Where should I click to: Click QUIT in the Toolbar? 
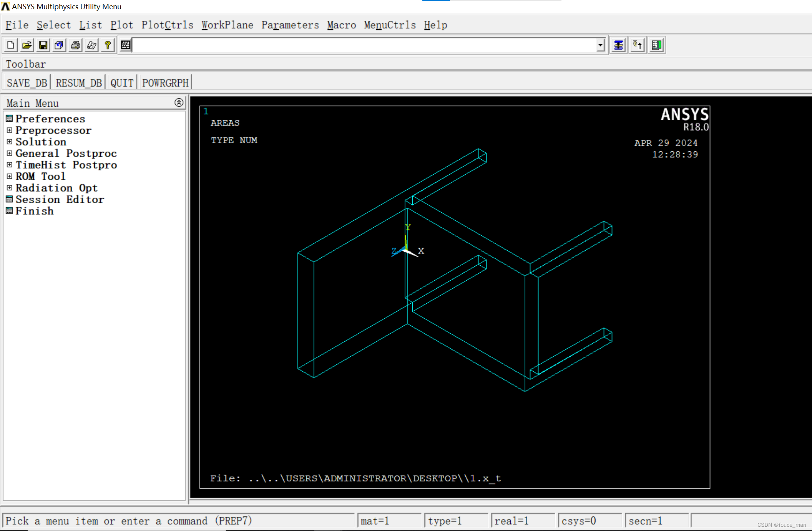(x=121, y=82)
